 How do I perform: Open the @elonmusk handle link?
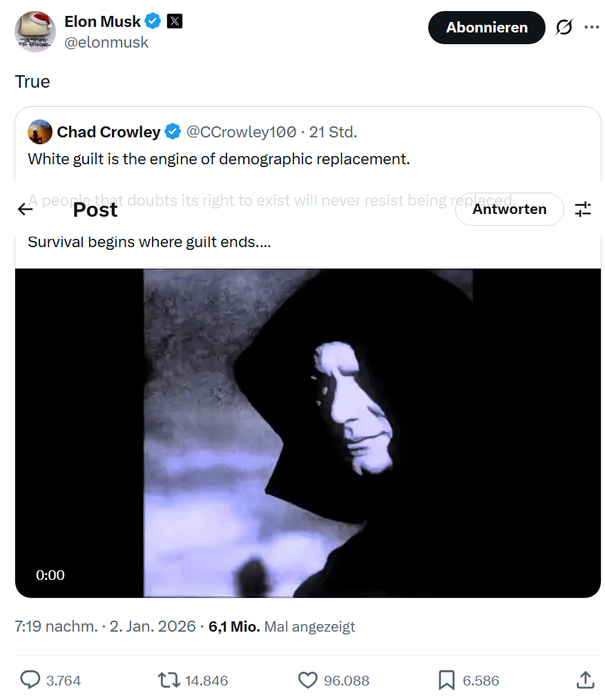(x=106, y=42)
